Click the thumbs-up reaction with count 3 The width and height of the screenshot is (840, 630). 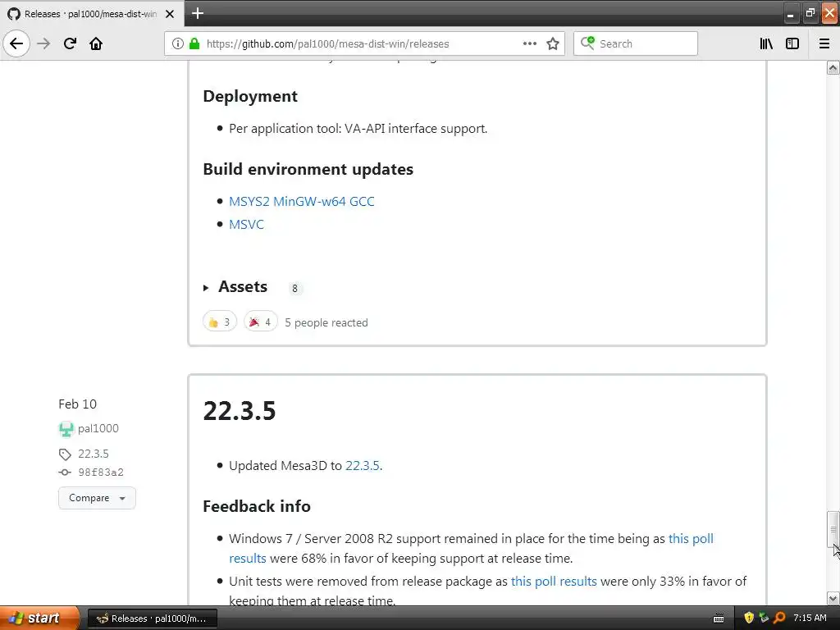click(220, 322)
